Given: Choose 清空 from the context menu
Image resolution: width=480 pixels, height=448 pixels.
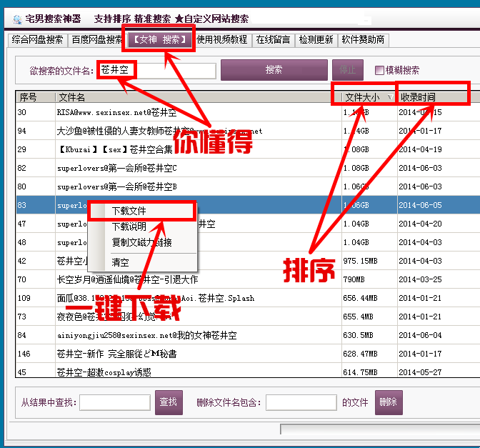Looking at the screenshot, I should coord(120,262).
